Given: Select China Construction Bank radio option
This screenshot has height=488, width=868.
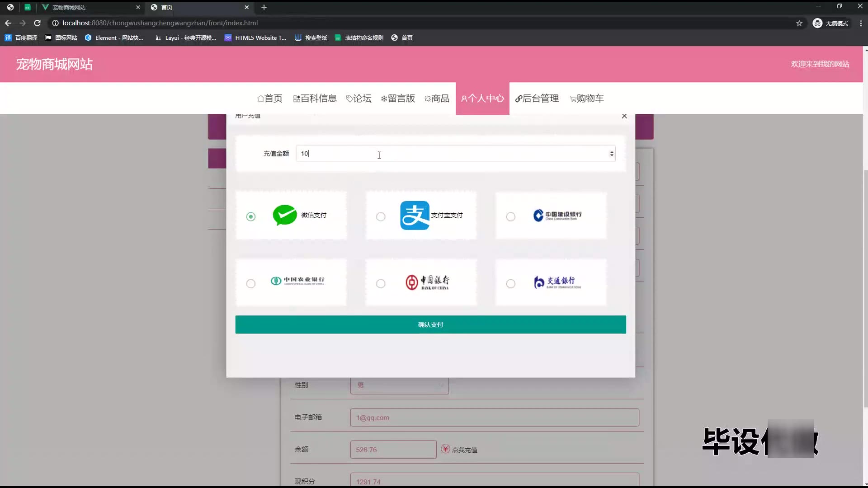Looking at the screenshot, I should 510,217.
